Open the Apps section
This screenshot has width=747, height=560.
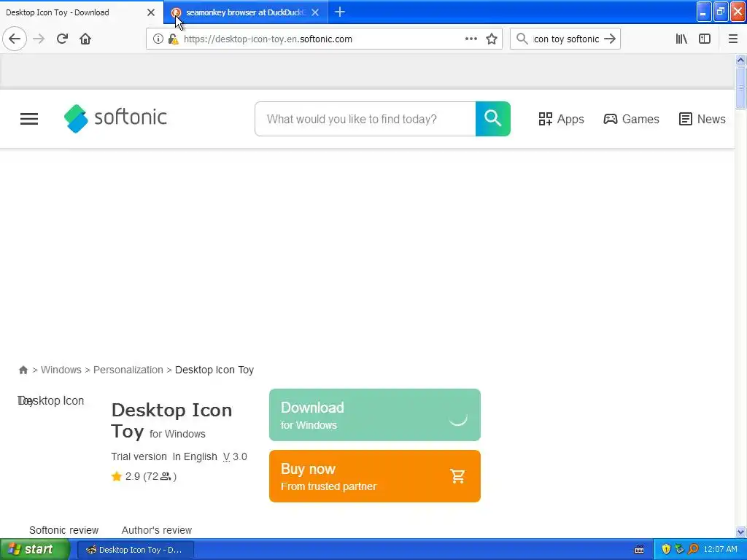(x=561, y=119)
